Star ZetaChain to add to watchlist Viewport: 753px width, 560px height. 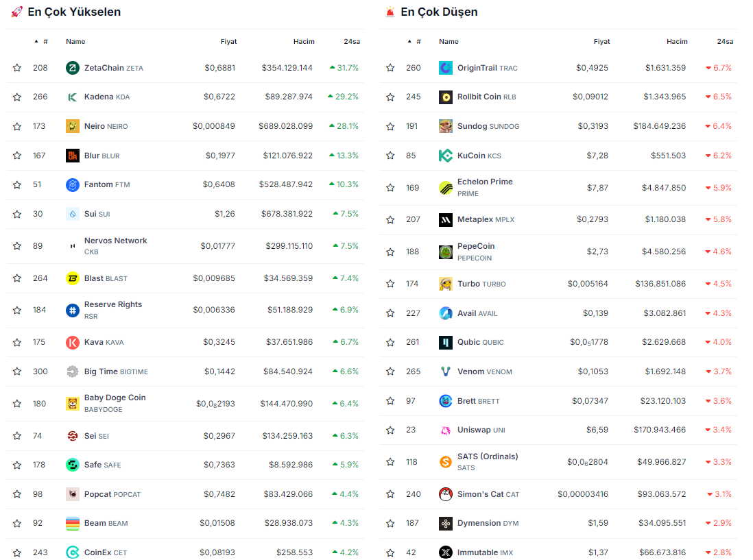tap(17, 68)
